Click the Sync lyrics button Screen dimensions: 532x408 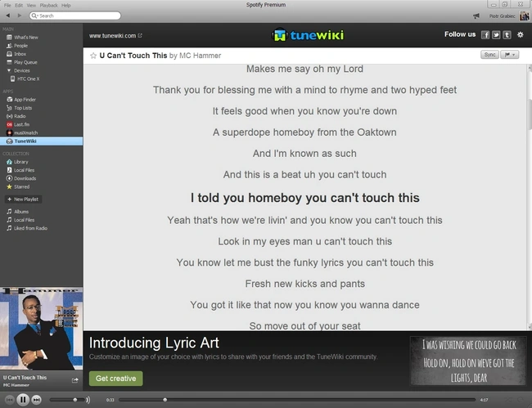(x=489, y=55)
